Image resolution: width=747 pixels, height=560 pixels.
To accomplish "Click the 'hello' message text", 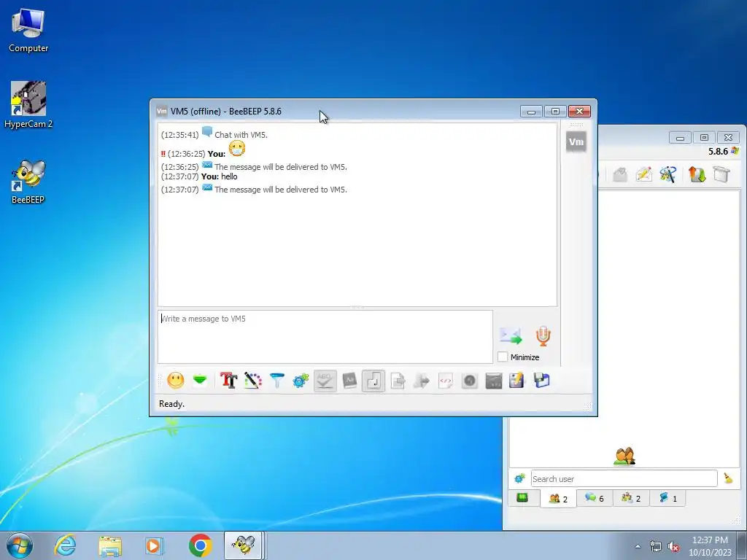I will point(228,176).
